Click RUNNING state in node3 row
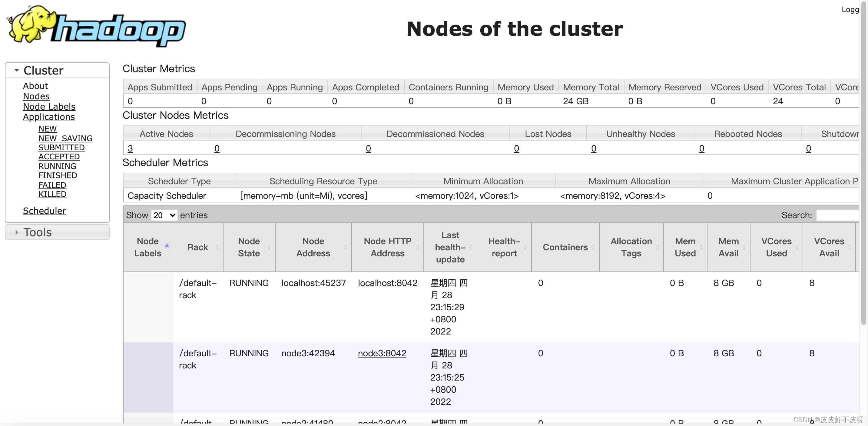868x426 pixels. 249,353
